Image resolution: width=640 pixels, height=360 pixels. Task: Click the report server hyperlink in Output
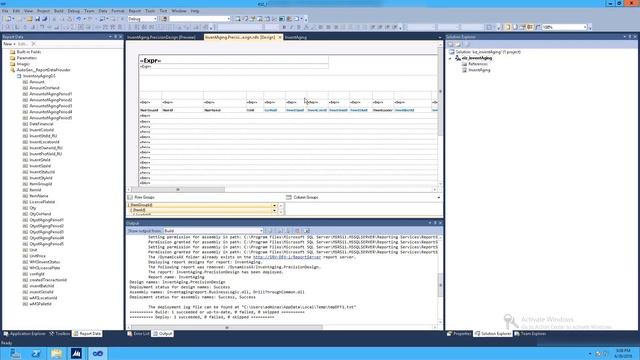click(x=287, y=257)
